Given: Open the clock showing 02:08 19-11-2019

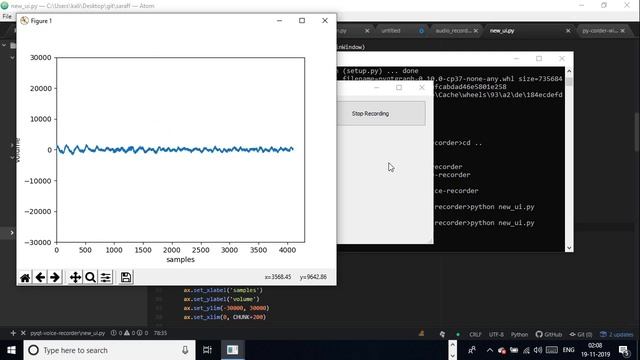Looking at the screenshot, I should pos(595,350).
